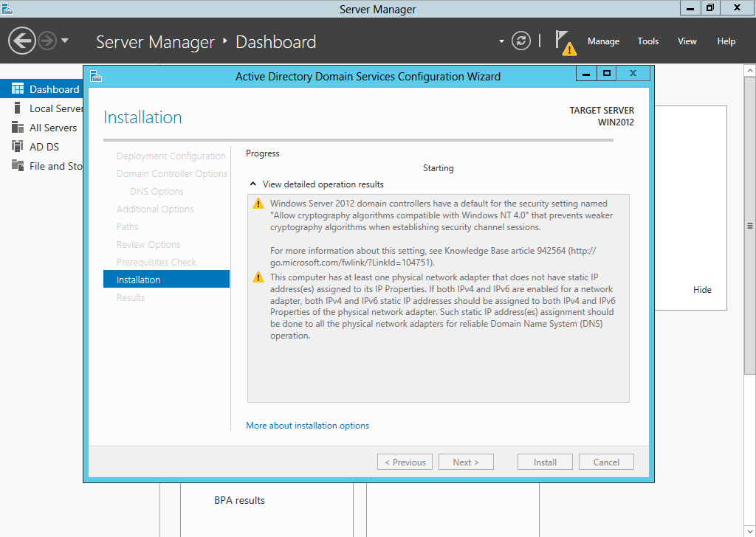Image resolution: width=756 pixels, height=537 pixels.
Task: Click Hide in the dashboard panel
Action: click(702, 289)
